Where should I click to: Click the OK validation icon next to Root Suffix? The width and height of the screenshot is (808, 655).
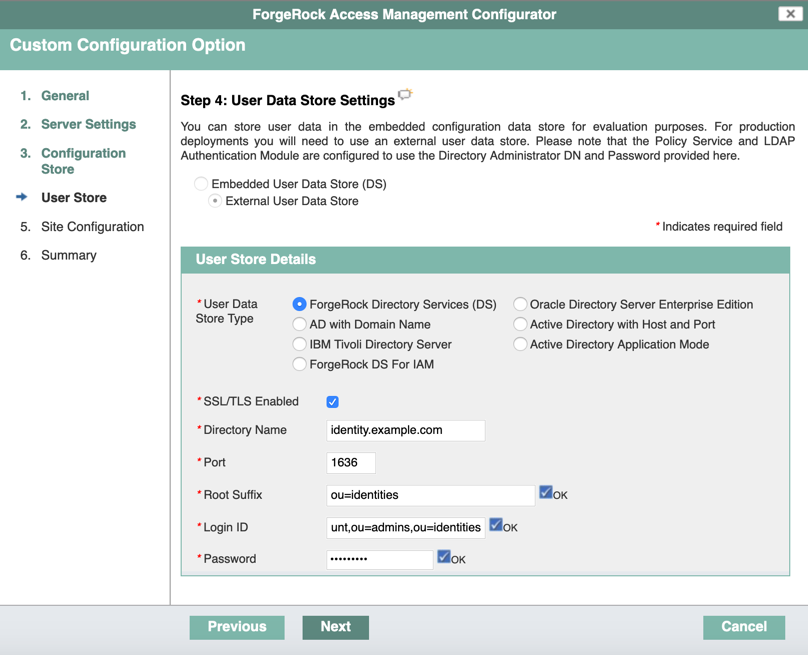point(546,493)
